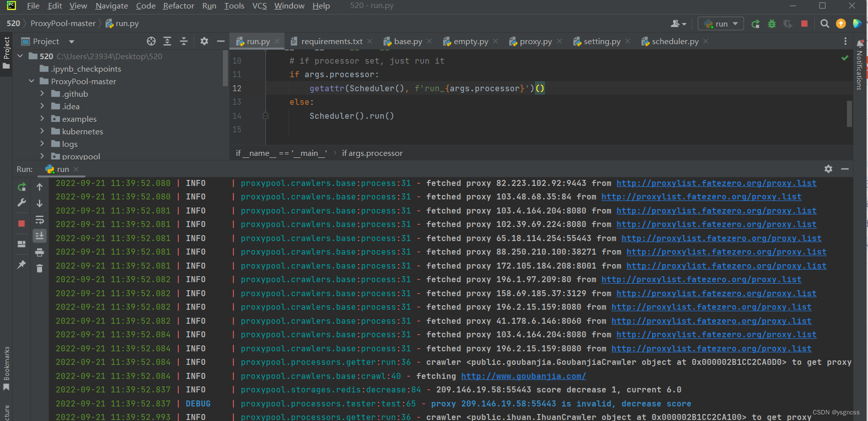The width and height of the screenshot is (868, 421).
Task: Click the Run panel layout icon
Action: (x=22, y=244)
